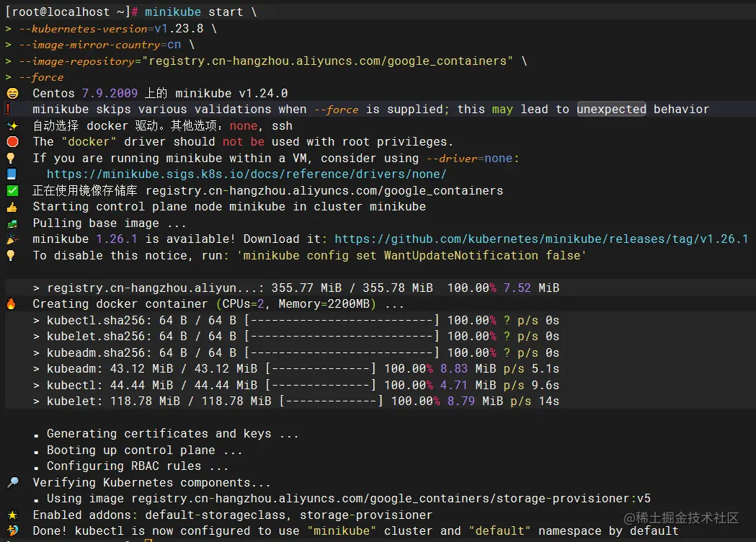This screenshot has width=756, height=542.
Task: Click the '[root@localhost ~]#' shell prompt
Action: [71, 12]
